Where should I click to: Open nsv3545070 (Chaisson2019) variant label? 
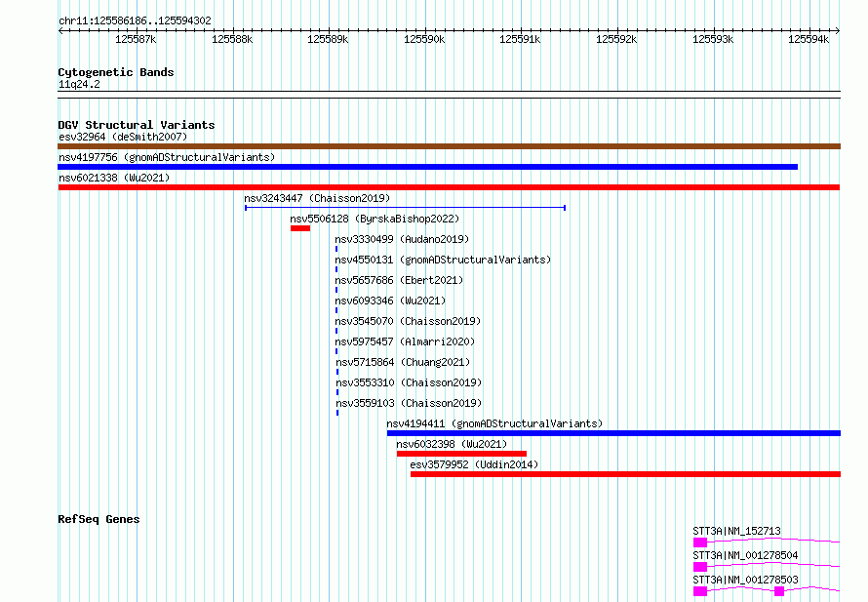click(408, 321)
